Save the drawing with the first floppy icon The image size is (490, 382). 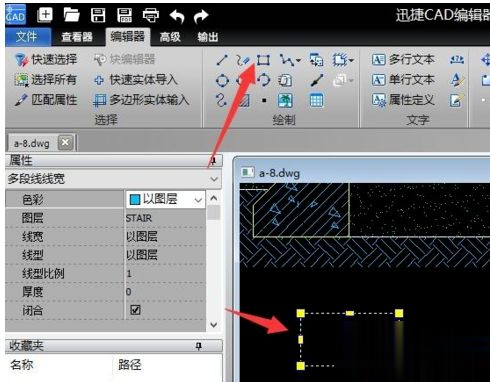point(98,15)
